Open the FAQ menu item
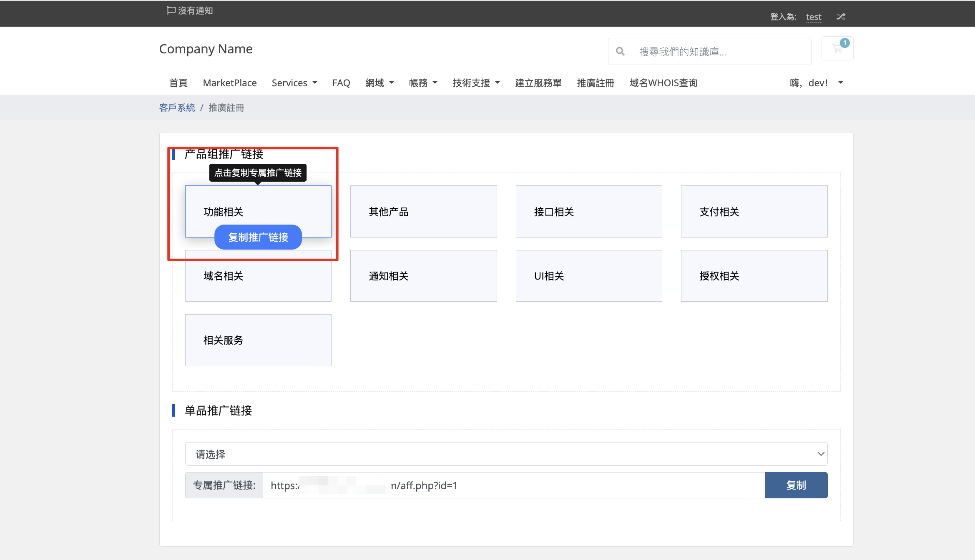This screenshot has width=975, height=560. point(341,83)
